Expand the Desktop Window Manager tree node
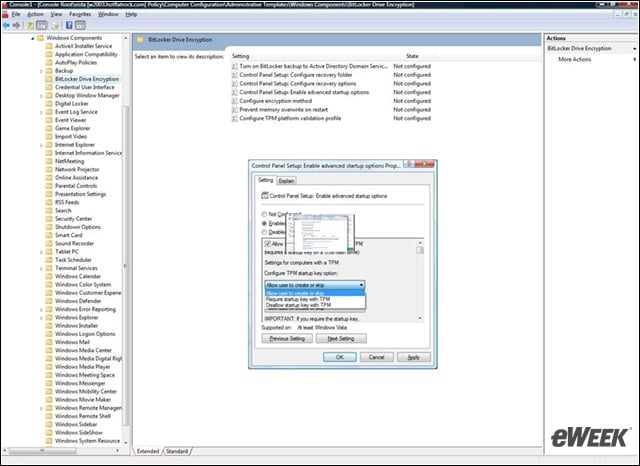640x466 pixels. [41, 96]
